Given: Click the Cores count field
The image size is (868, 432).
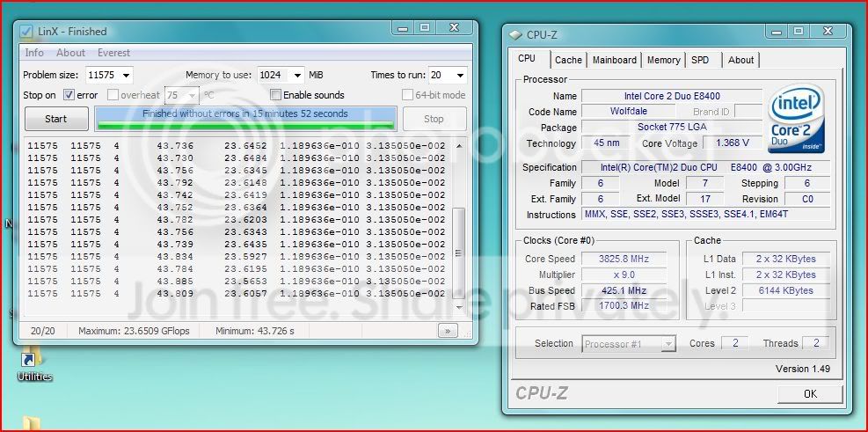Looking at the screenshot, I should pyautogui.click(x=734, y=343).
